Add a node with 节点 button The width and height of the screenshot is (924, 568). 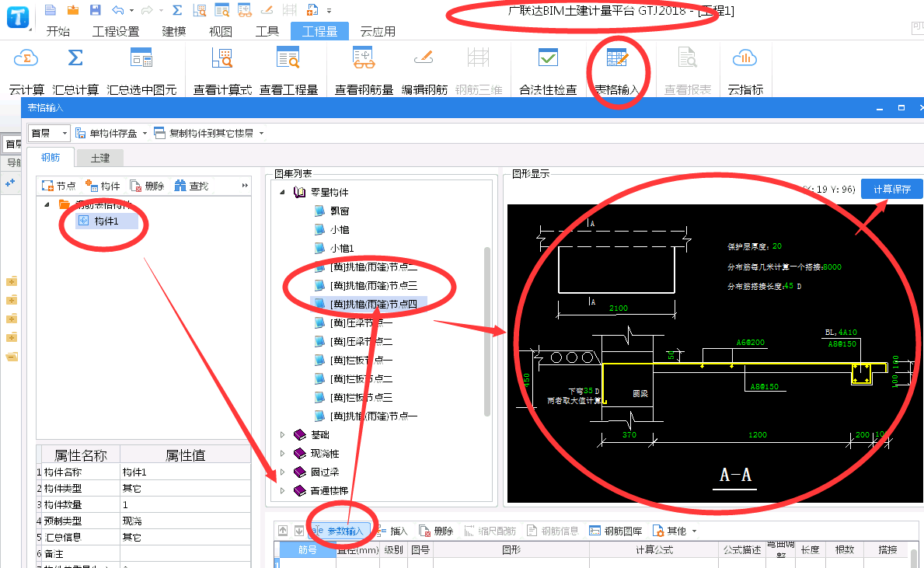tap(59, 186)
